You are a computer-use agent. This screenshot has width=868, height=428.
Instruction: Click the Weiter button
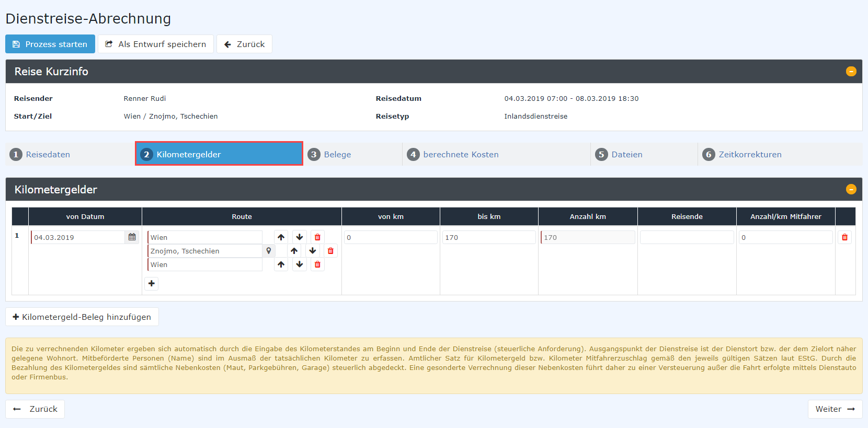pyautogui.click(x=835, y=409)
